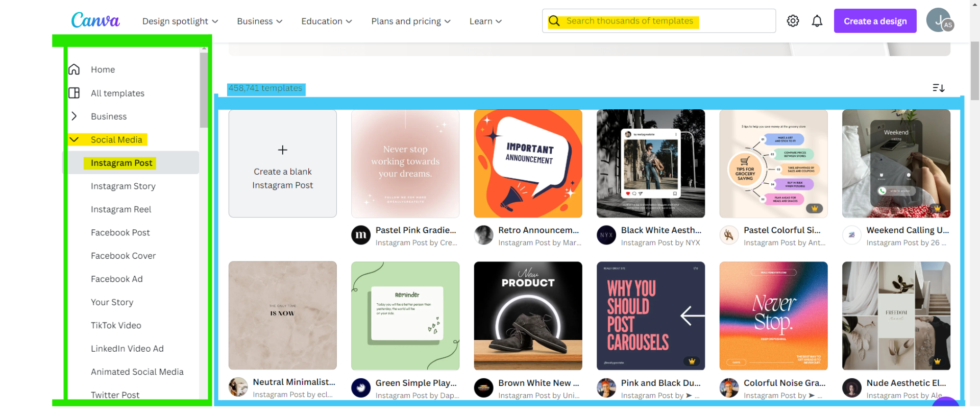Click the Create a design button
The image size is (980, 413).
[875, 21]
